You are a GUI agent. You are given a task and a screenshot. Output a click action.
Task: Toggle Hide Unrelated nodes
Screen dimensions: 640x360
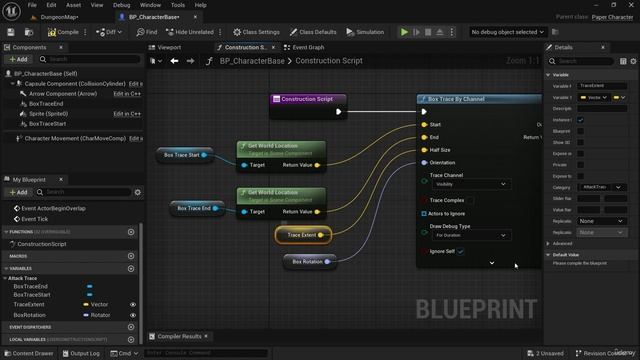click(190, 32)
